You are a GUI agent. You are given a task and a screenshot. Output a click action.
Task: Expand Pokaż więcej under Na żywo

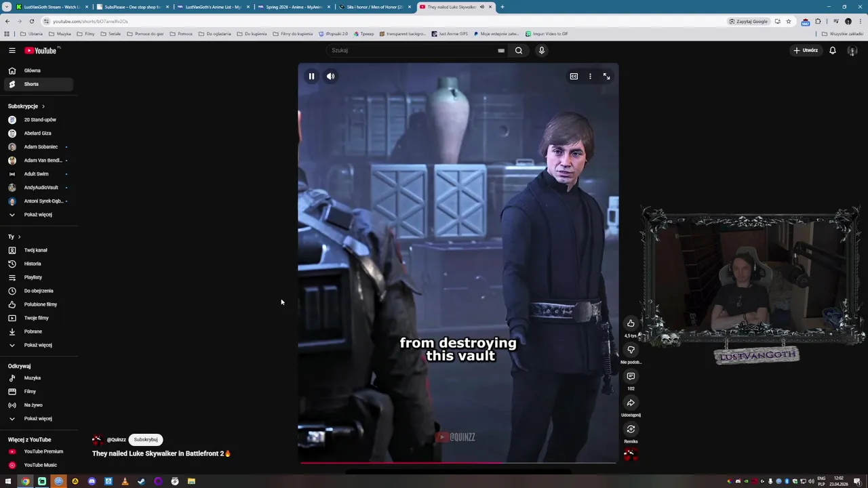pyautogui.click(x=37, y=419)
